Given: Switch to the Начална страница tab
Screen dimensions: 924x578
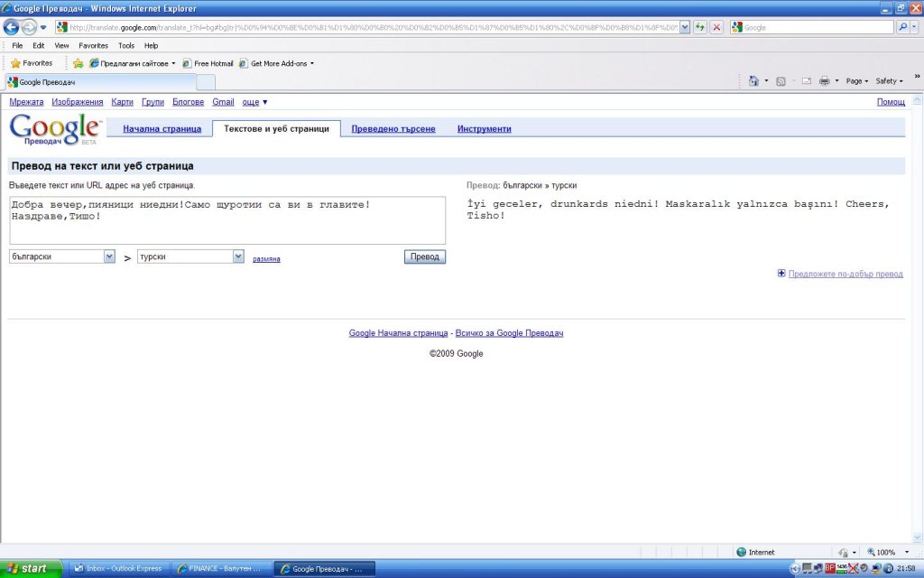Looking at the screenshot, I should pos(162,128).
